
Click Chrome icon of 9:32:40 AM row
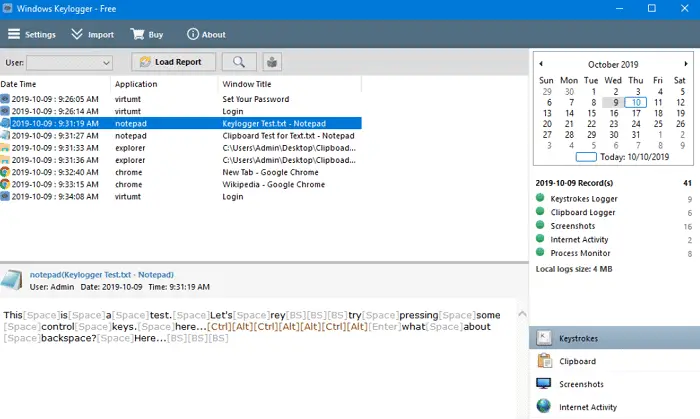5,172
